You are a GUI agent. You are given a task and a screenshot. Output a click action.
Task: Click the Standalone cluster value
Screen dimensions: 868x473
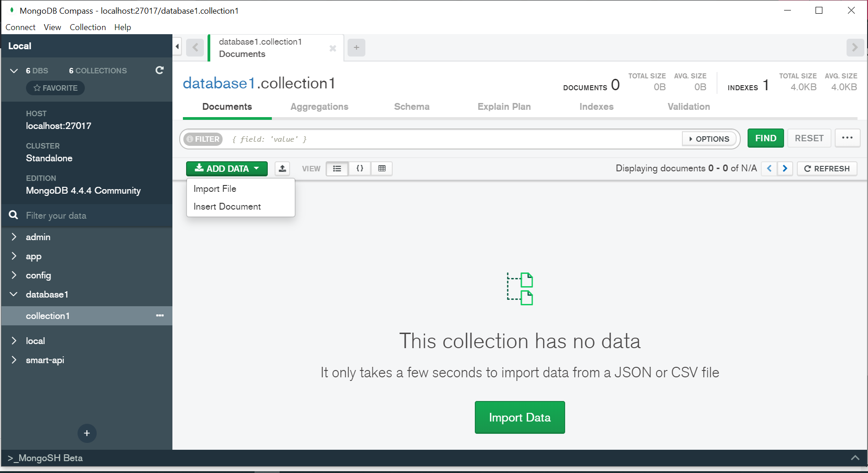[49, 158]
